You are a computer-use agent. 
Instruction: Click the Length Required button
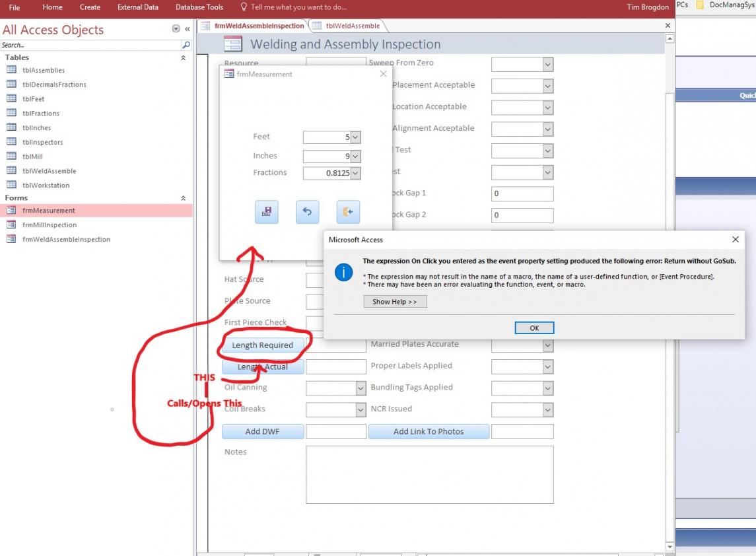pos(263,345)
